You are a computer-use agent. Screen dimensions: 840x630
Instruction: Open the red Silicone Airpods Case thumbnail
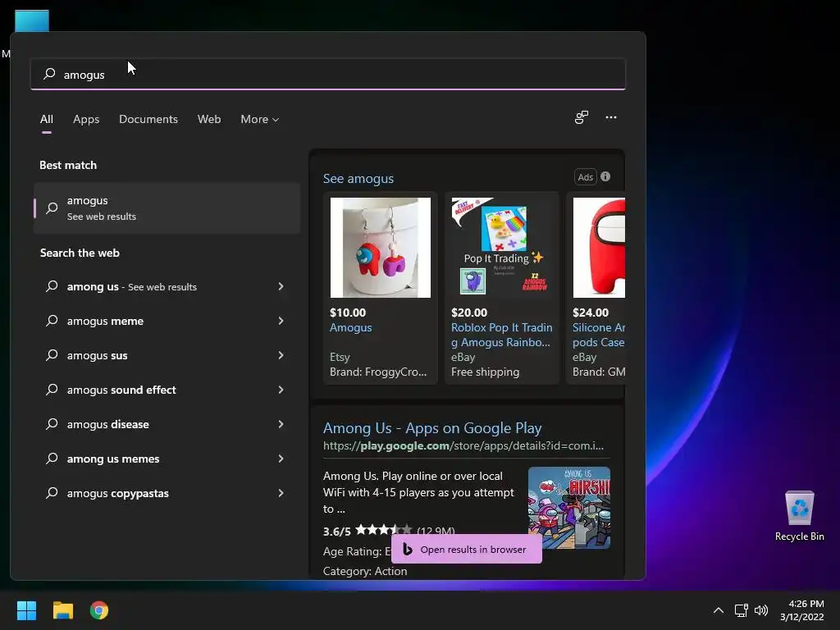599,248
